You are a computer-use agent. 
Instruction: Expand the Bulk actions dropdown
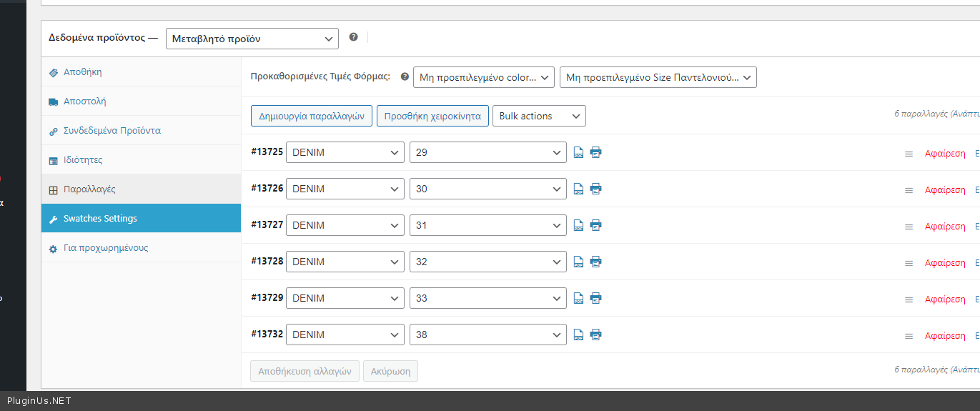tap(538, 116)
